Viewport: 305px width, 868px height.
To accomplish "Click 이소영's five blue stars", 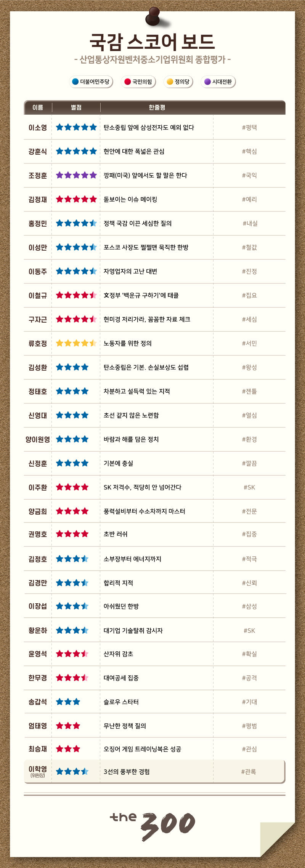I will click(76, 127).
